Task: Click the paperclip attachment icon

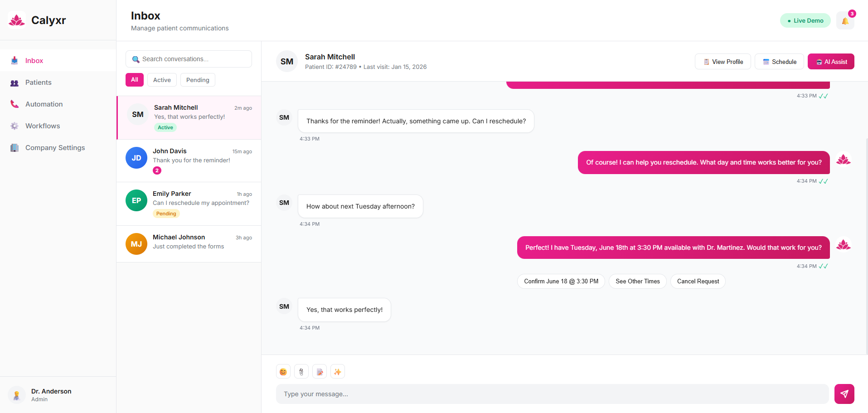Action: tap(301, 372)
